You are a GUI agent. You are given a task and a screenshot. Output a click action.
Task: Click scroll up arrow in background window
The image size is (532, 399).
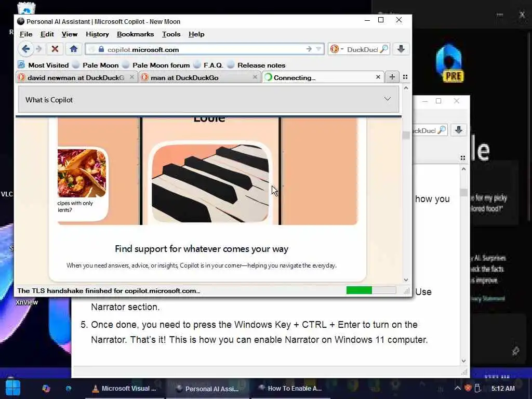(464, 169)
